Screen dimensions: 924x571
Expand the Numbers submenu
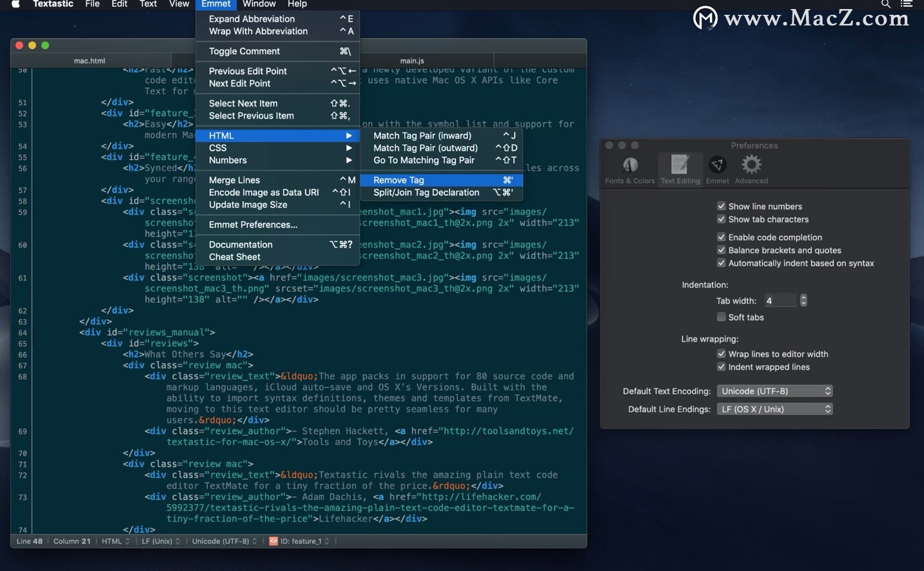(277, 160)
